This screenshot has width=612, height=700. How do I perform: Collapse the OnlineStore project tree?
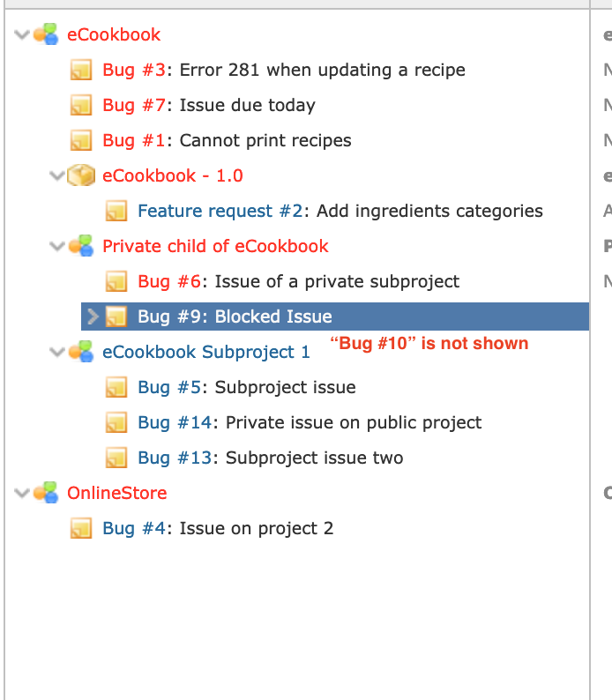(21, 494)
